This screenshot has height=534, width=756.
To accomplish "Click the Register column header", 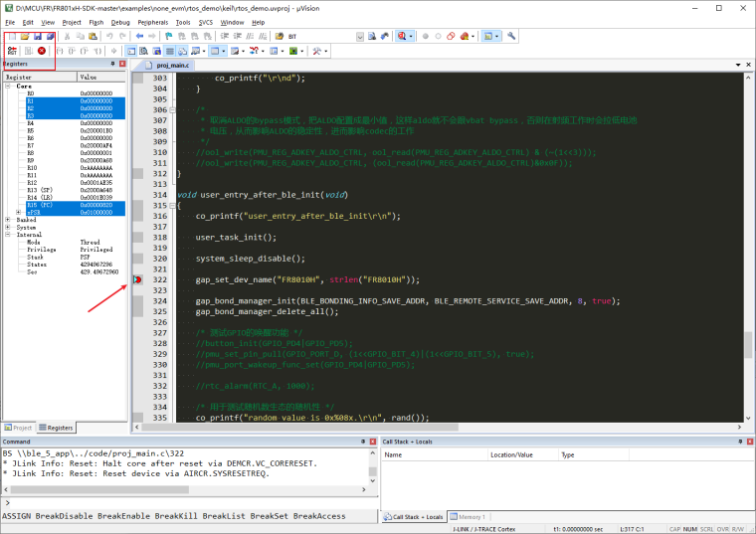I will click(x=40, y=78).
